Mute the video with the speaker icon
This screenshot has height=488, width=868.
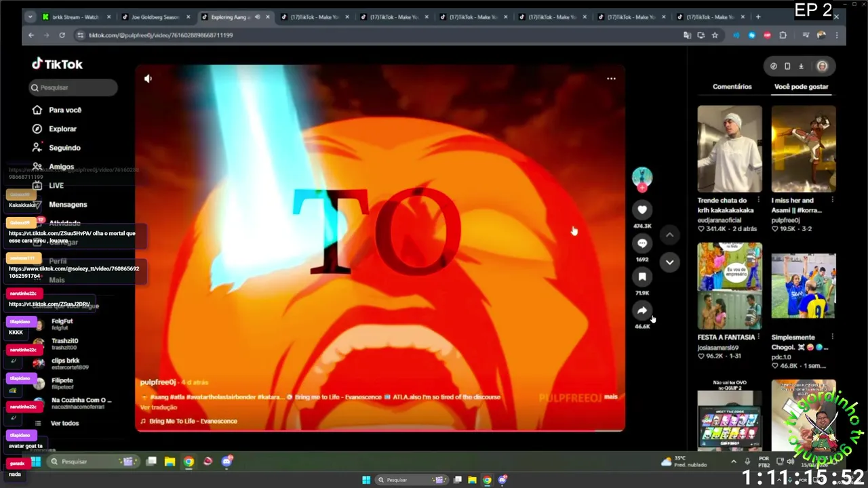pyautogui.click(x=148, y=79)
